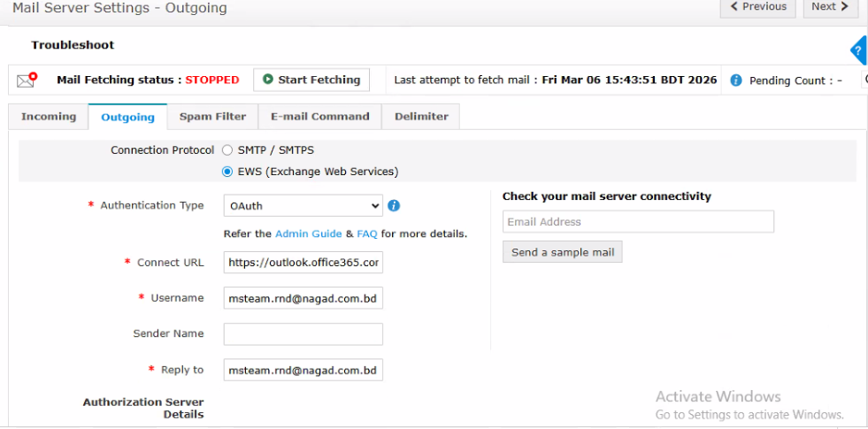868x429 pixels.
Task: Open the FAQ link
Action: 367,234
